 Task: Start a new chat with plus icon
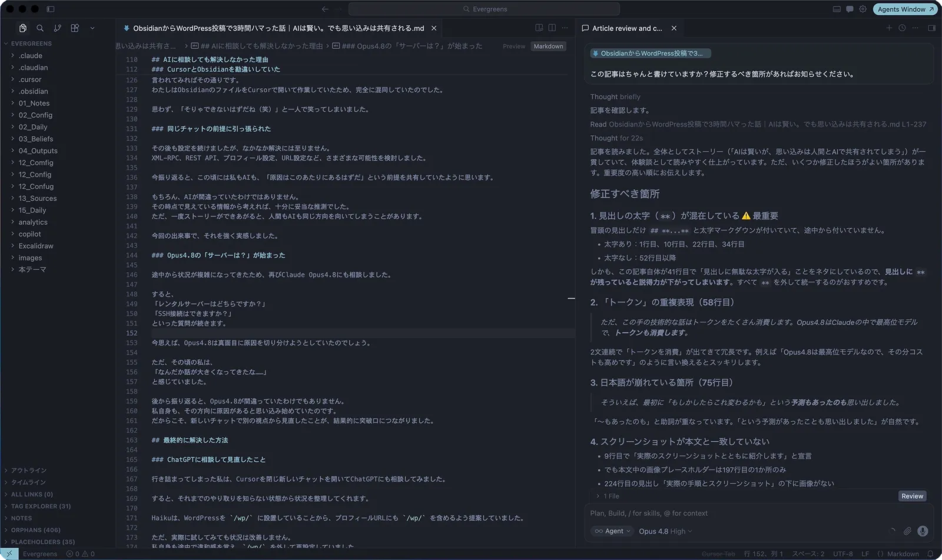889,28
